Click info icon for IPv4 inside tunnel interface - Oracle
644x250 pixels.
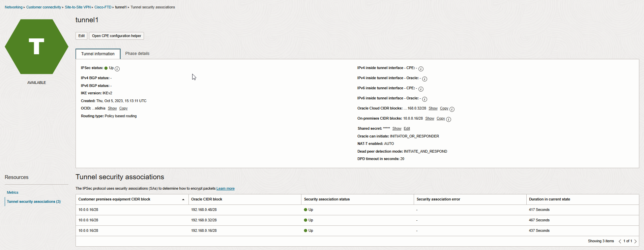click(x=425, y=79)
